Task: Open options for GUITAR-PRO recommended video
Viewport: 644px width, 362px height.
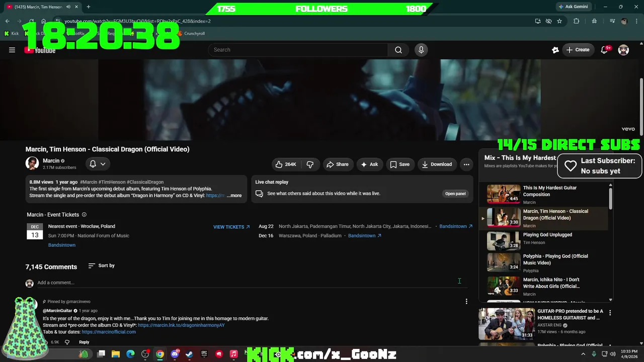Action: 610,313
